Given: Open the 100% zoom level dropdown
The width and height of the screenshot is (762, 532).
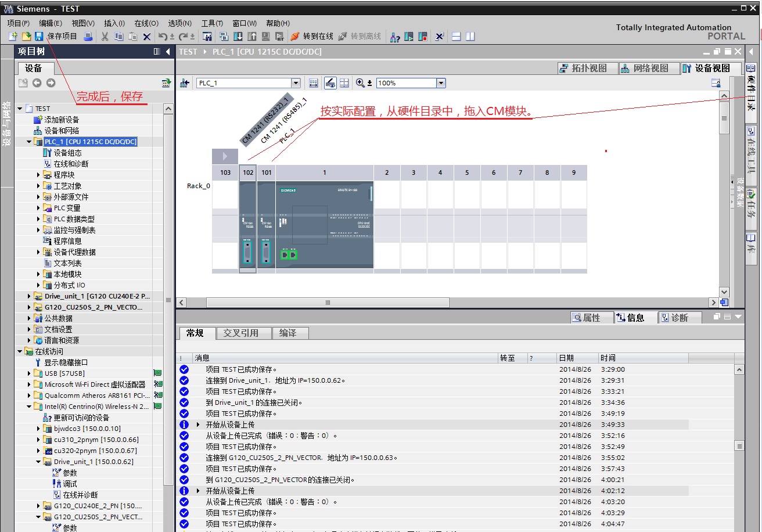Looking at the screenshot, I should 441,83.
